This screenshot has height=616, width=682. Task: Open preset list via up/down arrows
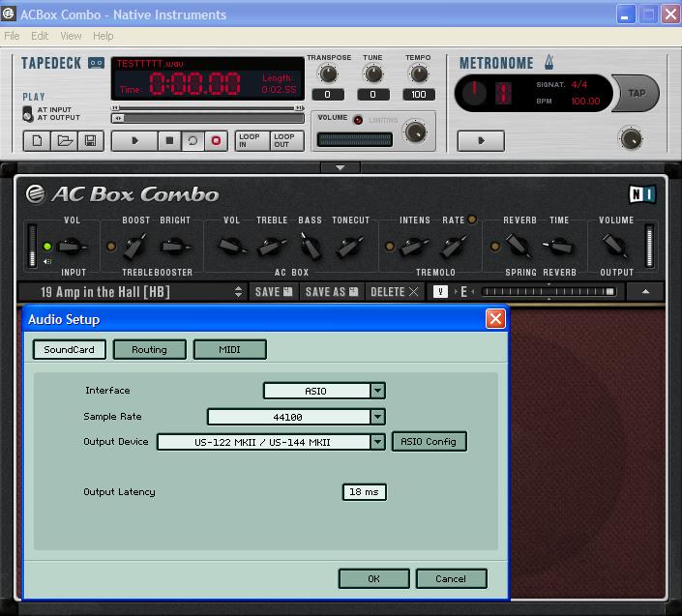238,292
